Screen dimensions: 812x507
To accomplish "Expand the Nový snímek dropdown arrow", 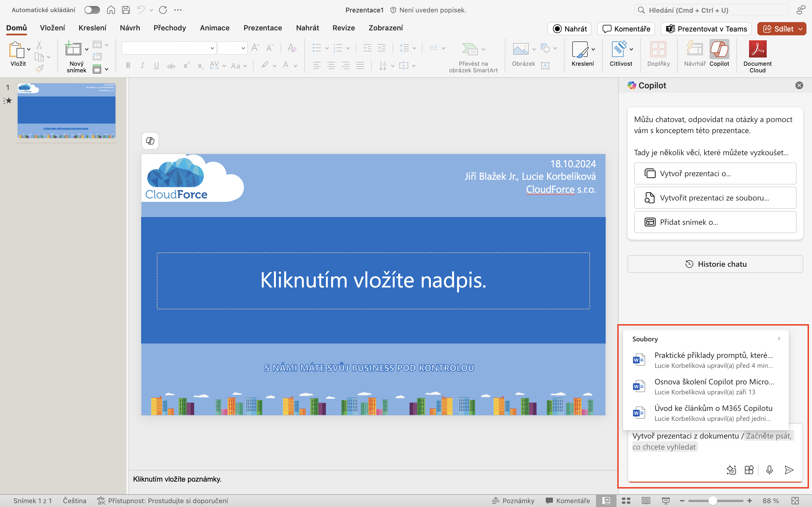I will pyautogui.click(x=87, y=49).
